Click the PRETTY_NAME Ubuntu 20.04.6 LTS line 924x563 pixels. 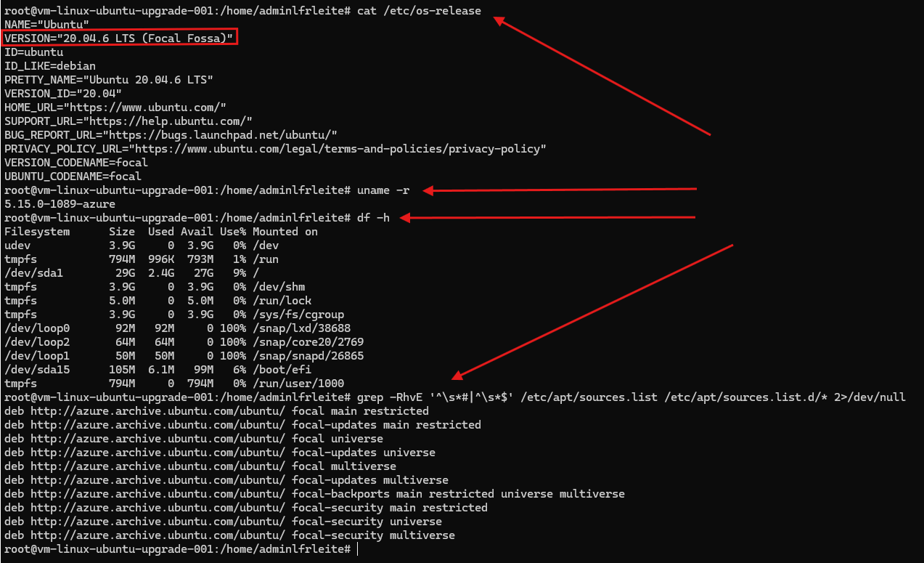(109, 79)
